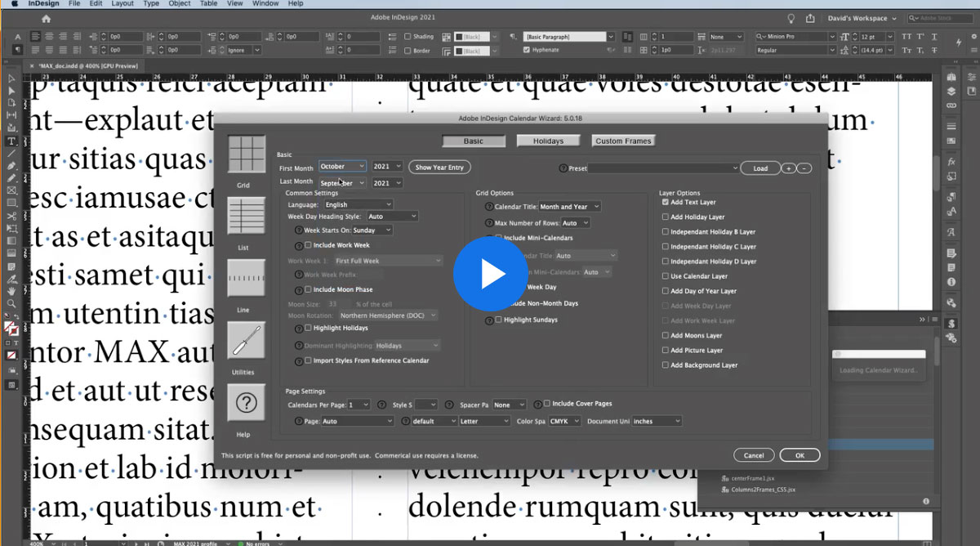The width and height of the screenshot is (980, 546).
Task: Activate the Zoom tool
Action: click(11, 303)
